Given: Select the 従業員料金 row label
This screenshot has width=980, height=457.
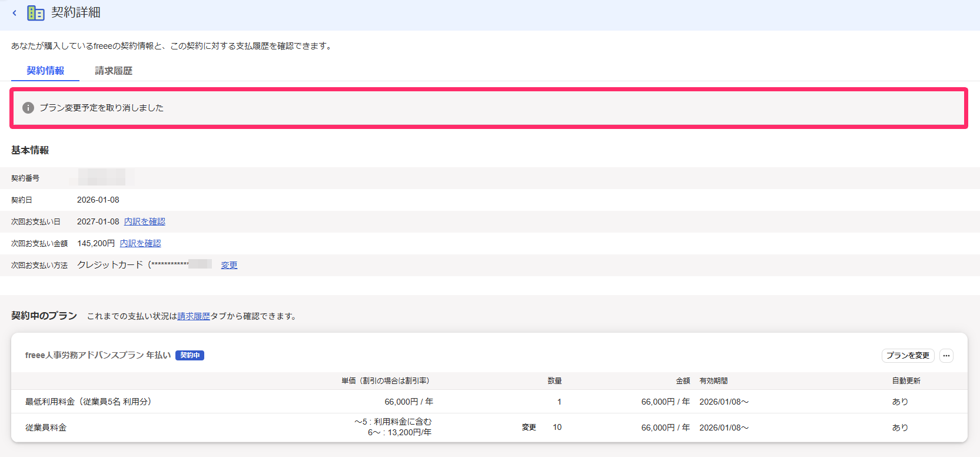Looking at the screenshot, I should 46,428.
